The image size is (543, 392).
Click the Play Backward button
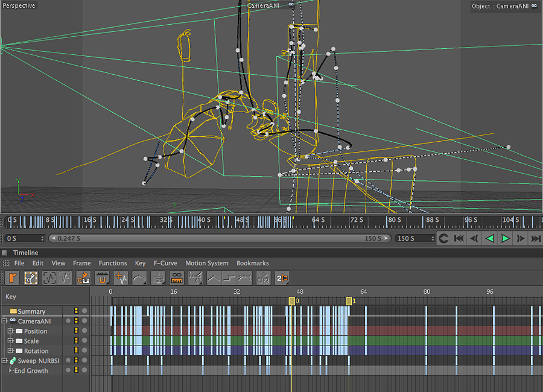click(490, 238)
